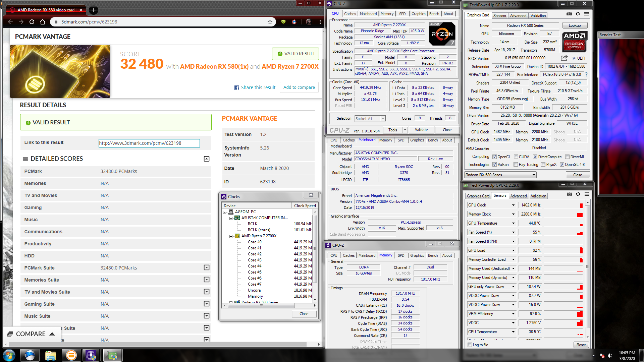Switch to the Caches tab in top CPU-Z
The height and width of the screenshot is (362, 644).
click(x=350, y=14)
